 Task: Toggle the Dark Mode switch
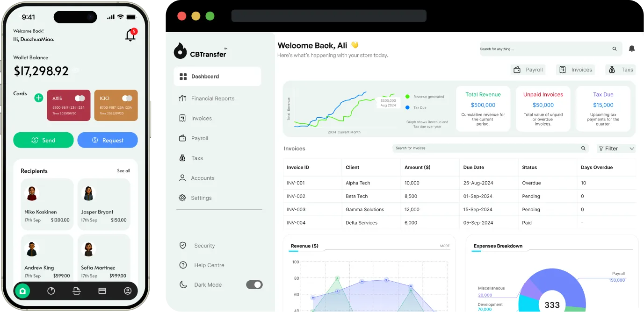click(x=254, y=284)
